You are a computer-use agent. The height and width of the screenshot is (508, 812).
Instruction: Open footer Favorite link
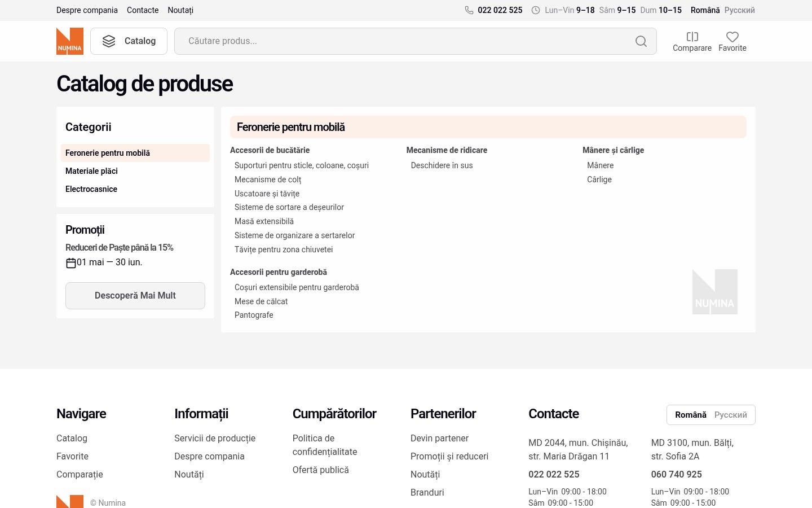72,456
